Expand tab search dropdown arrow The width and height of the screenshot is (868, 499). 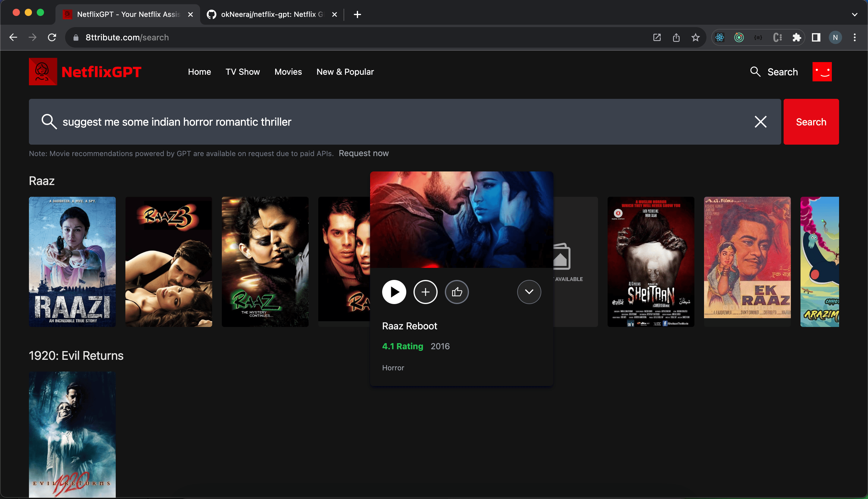tap(854, 14)
